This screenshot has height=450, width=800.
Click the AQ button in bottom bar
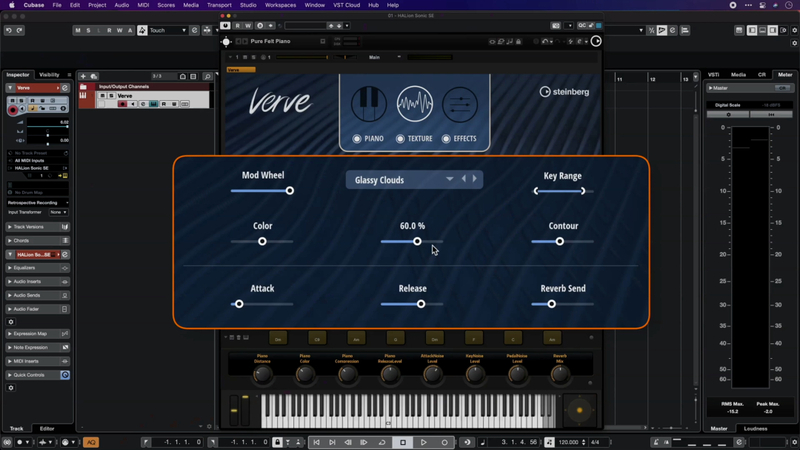coord(91,442)
